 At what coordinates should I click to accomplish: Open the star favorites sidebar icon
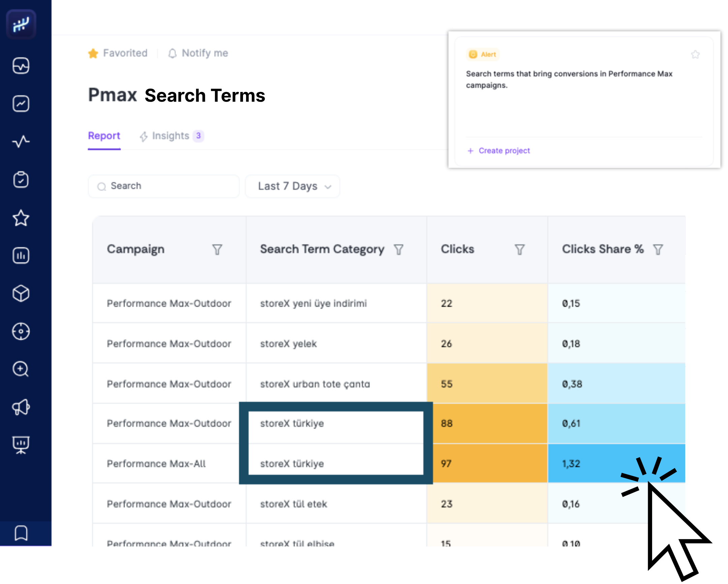click(x=21, y=218)
